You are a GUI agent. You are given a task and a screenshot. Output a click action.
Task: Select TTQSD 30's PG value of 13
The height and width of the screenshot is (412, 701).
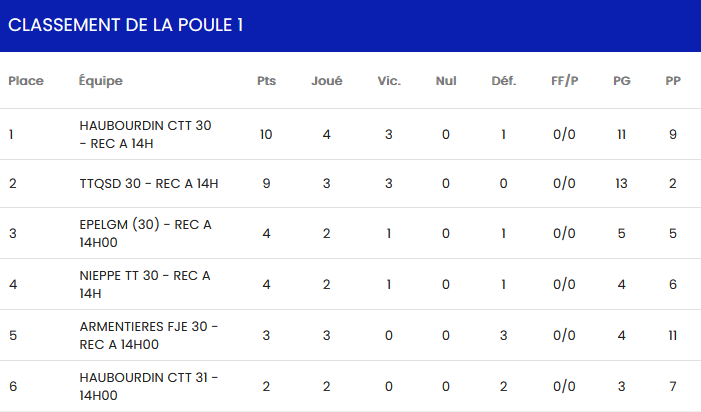[622, 183]
